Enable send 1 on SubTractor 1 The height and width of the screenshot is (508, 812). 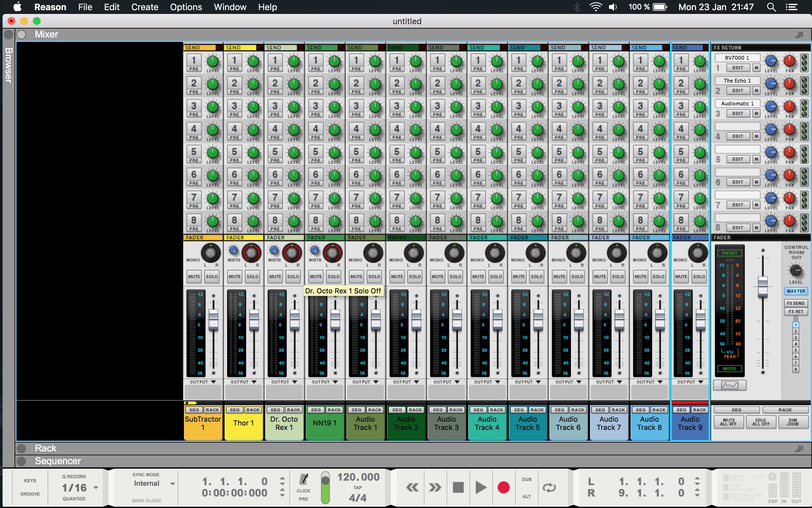tap(193, 60)
